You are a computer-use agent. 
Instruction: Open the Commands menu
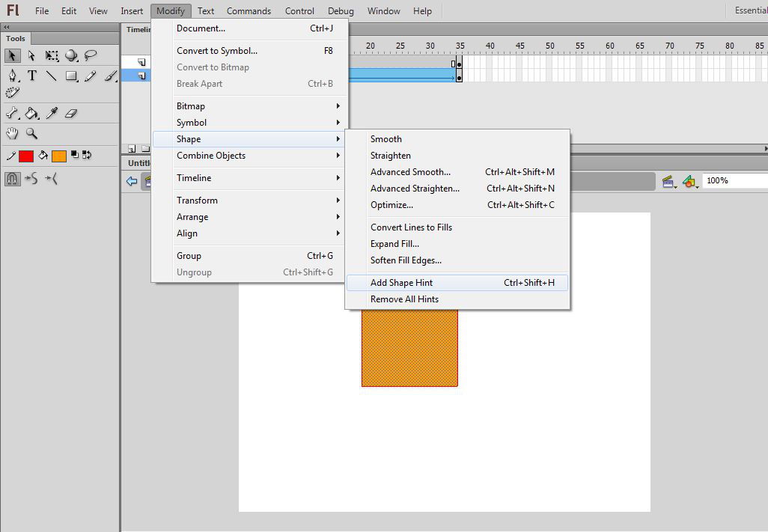tap(249, 10)
